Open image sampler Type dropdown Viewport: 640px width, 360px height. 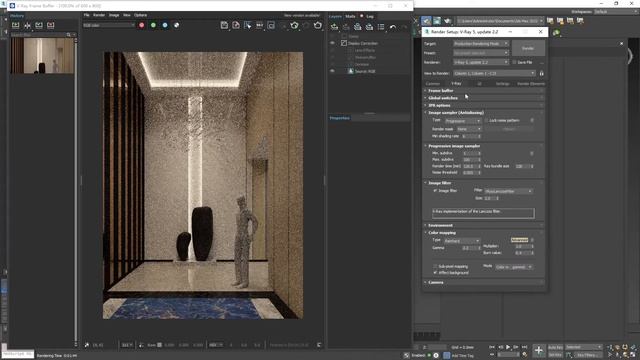click(463, 121)
